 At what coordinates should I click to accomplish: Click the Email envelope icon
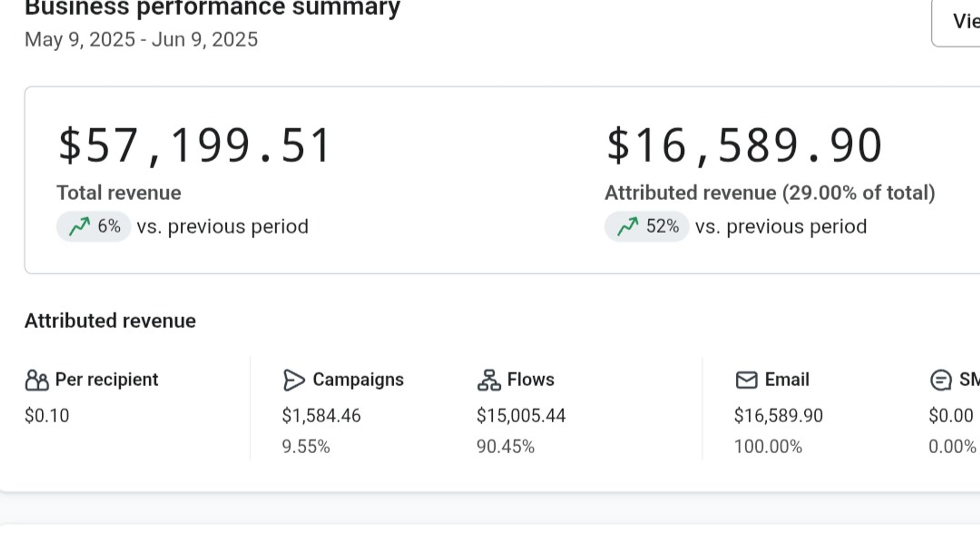746,380
